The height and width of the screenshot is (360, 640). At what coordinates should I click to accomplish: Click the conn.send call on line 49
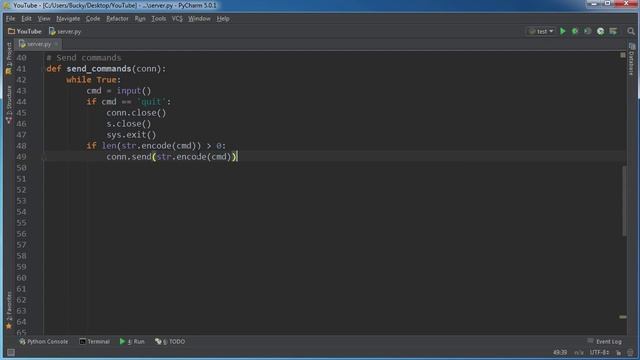(x=171, y=157)
